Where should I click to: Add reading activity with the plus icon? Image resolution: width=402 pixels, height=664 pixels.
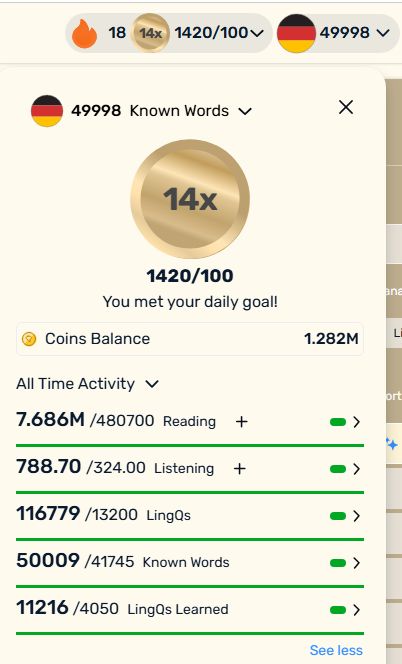pyautogui.click(x=241, y=422)
